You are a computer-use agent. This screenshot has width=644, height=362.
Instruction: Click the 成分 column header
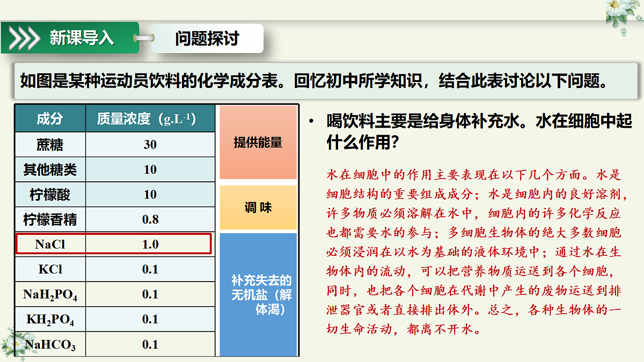(x=50, y=119)
